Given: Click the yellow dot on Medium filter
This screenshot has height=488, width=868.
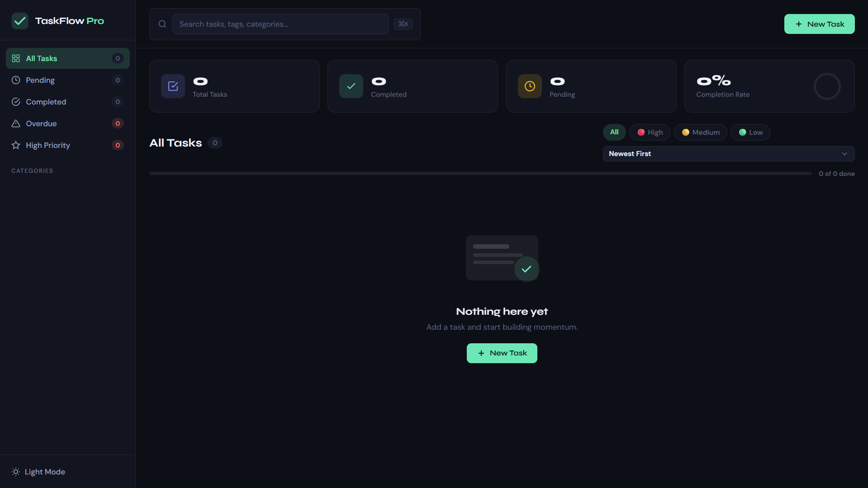Looking at the screenshot, I should pyautogui.click(x=686, y=133).
